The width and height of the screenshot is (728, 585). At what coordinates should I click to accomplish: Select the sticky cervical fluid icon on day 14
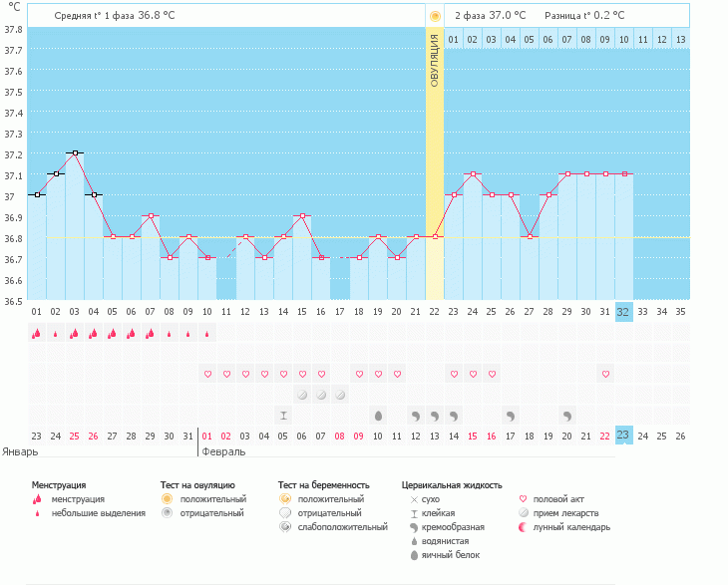(x=283, y=415)
